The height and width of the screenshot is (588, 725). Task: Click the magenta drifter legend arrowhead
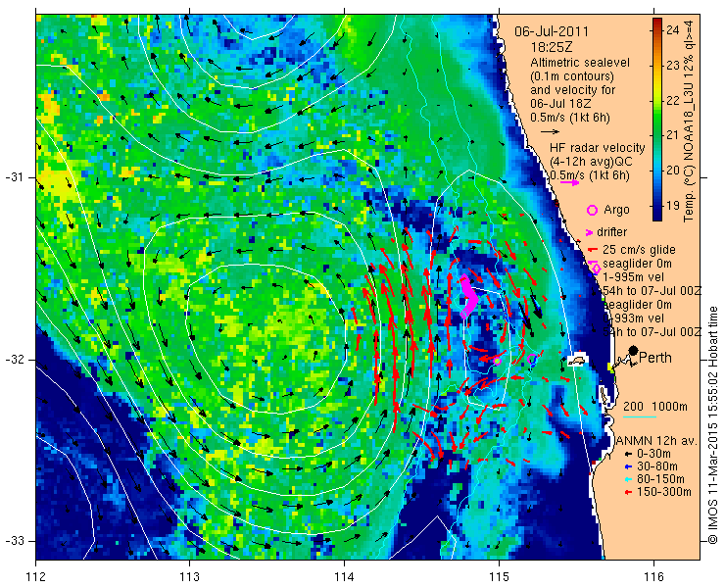tap(589, 232)
